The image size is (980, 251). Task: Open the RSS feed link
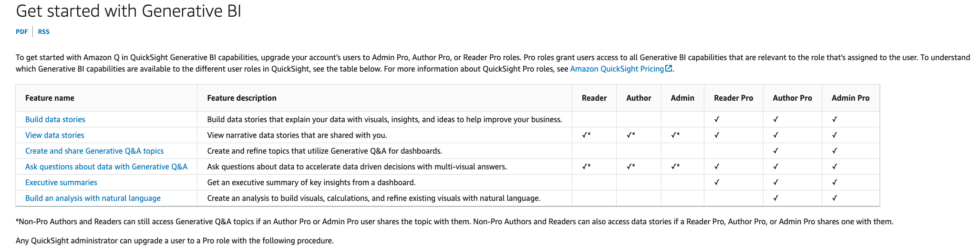[43, 31]
